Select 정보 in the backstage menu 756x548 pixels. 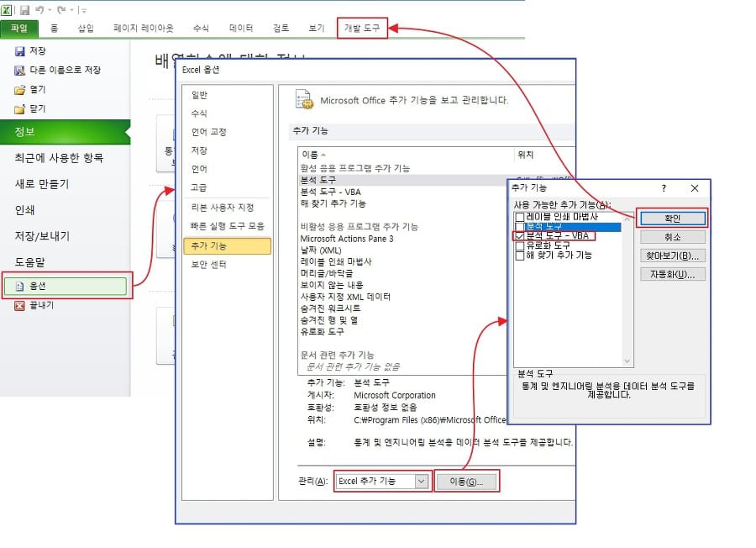click(65, 132)
